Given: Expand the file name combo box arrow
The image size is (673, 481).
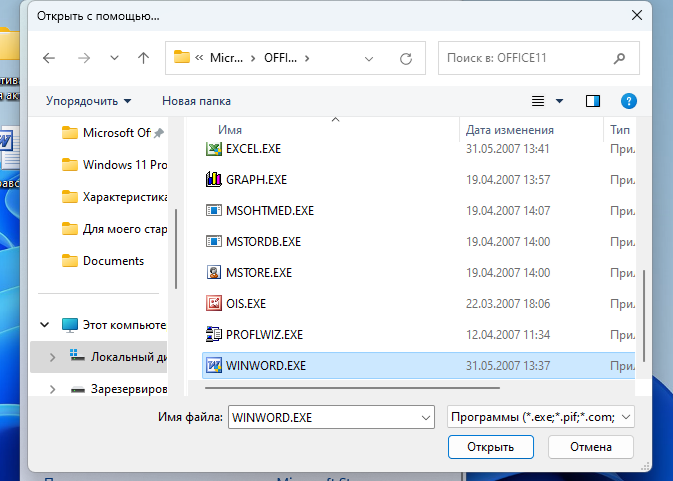Looking at the screenshot, I should [x=426, y=417].
